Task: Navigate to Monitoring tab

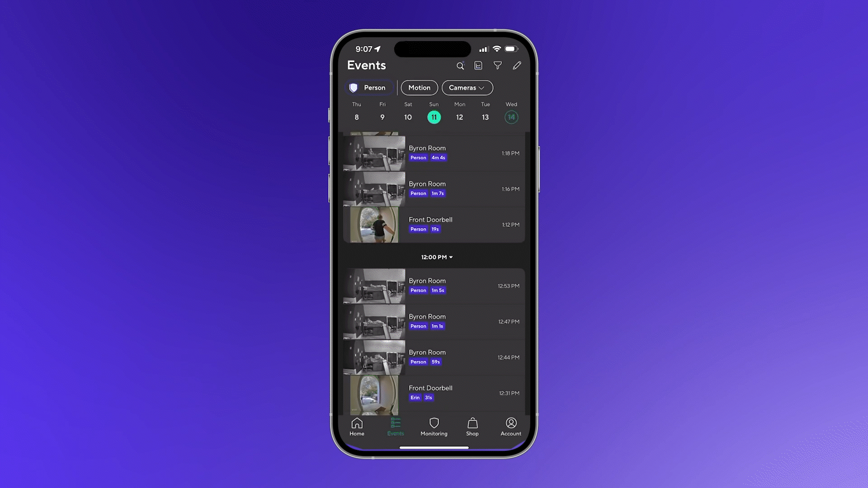Action: click(x=434, y=426)
